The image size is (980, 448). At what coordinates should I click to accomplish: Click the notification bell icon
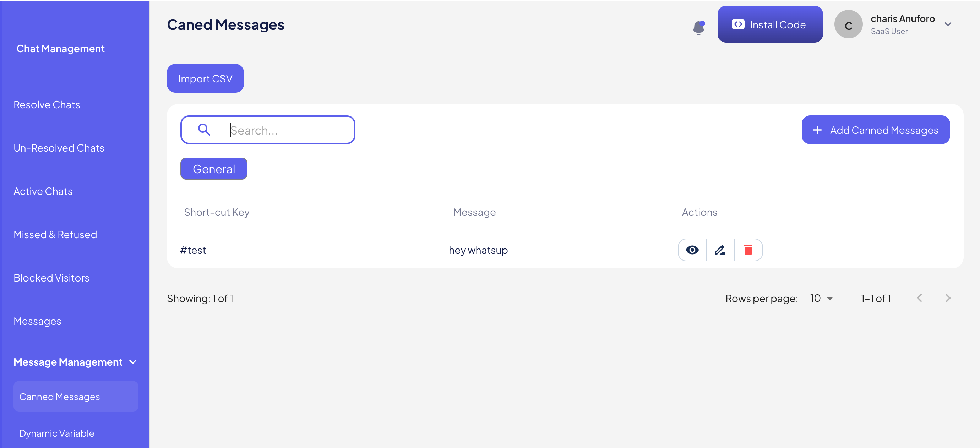click(x=698, y=27)
